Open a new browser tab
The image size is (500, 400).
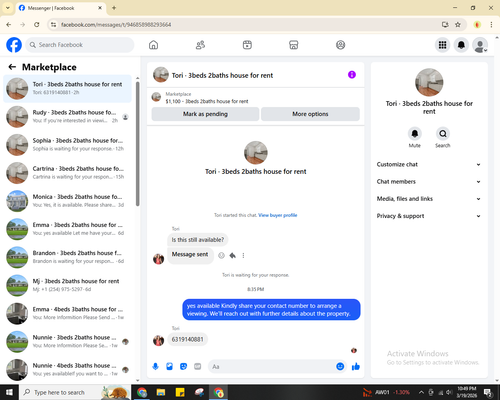click(114, 8)
